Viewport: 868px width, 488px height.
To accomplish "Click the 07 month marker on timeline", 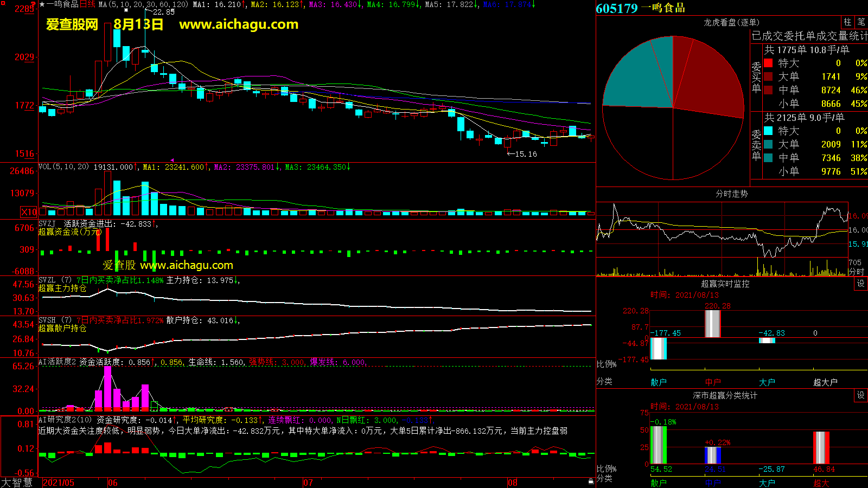I will tap(308, 483).
